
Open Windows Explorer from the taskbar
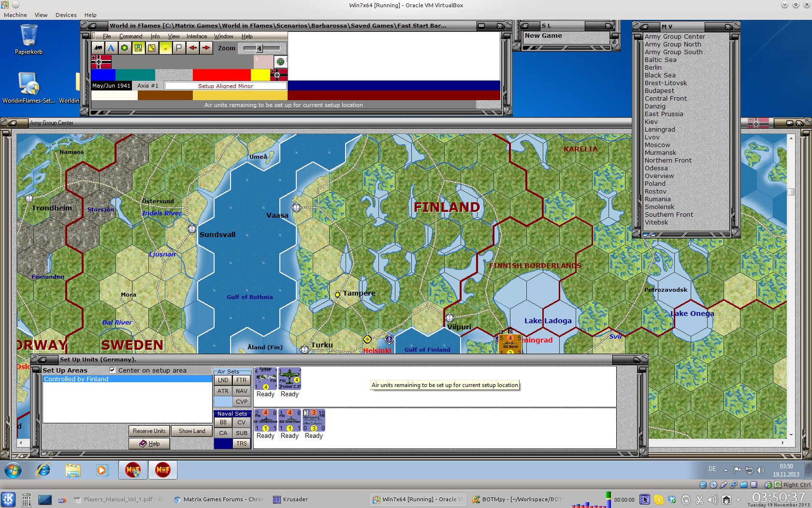(73, 470)
